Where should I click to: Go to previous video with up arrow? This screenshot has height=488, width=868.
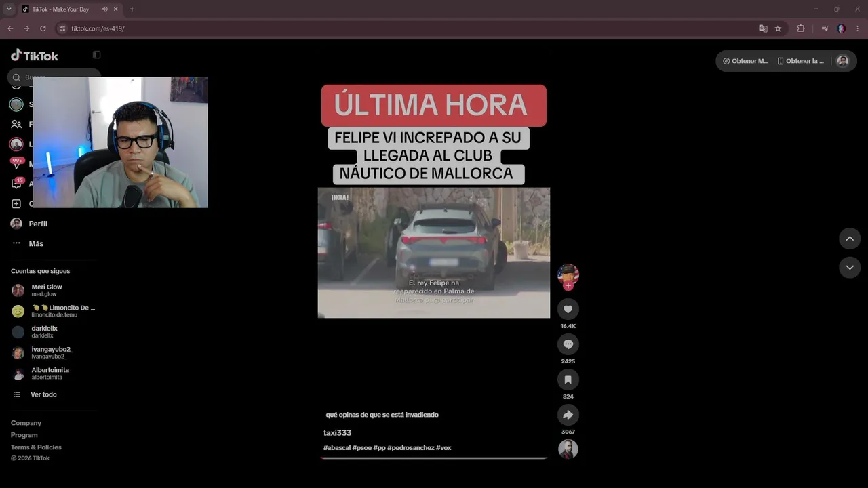click(850, 239)
